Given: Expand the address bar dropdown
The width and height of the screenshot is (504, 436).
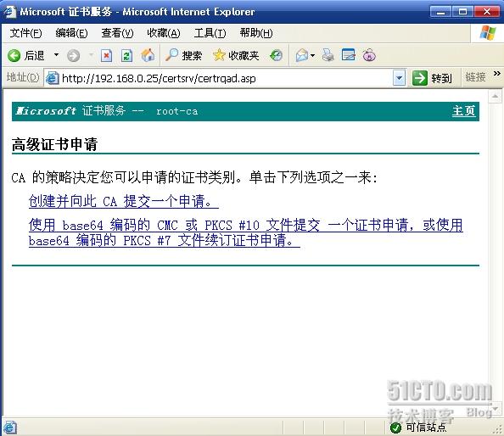Looking at the screenshot, I should [400, 78].
